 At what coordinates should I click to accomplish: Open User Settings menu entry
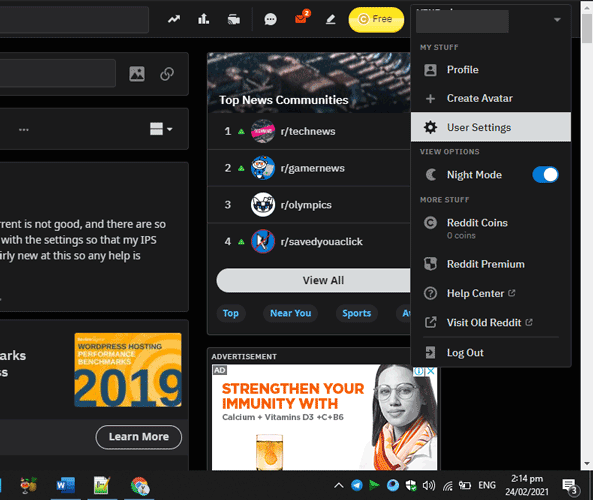click(491, 127)
